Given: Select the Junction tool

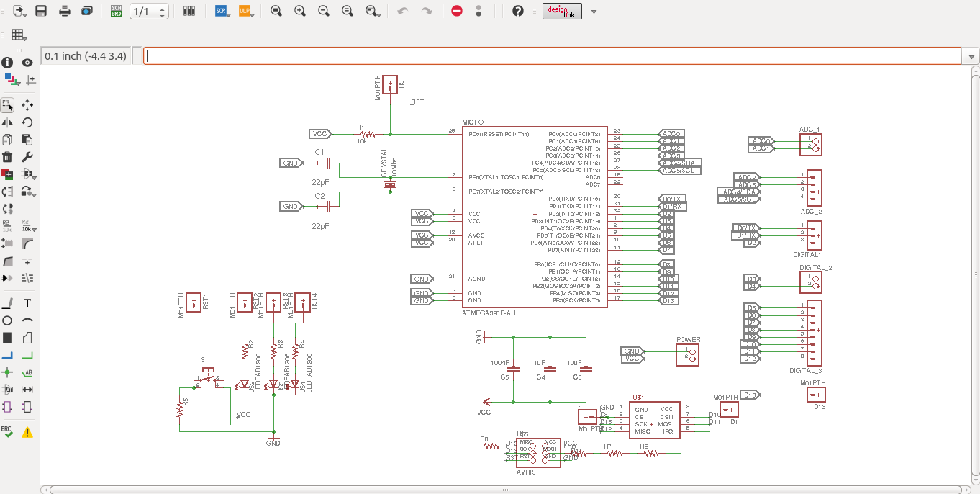Looking at the screenshot, I should click(7, 372).
